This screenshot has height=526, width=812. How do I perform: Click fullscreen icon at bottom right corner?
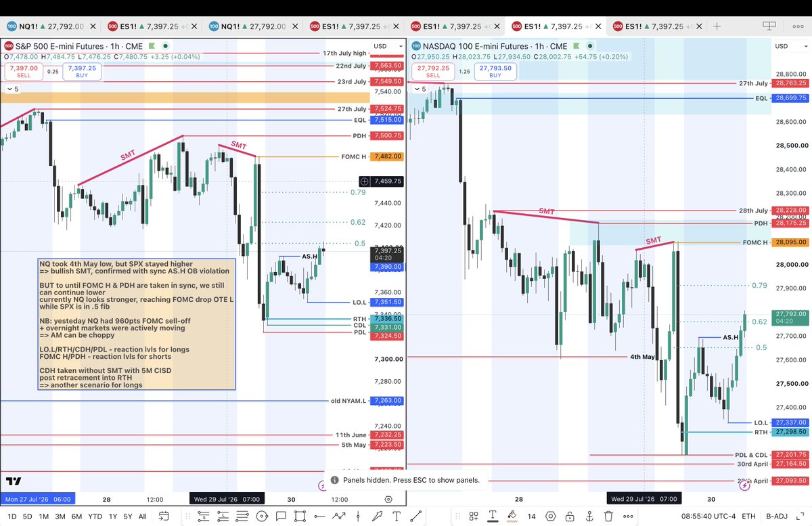pos(800,516)
